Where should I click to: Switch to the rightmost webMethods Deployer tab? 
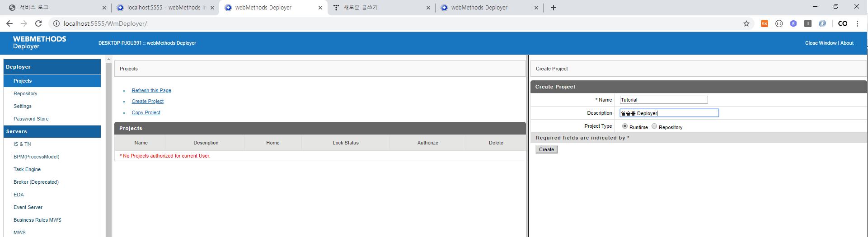tap(489, 8)
